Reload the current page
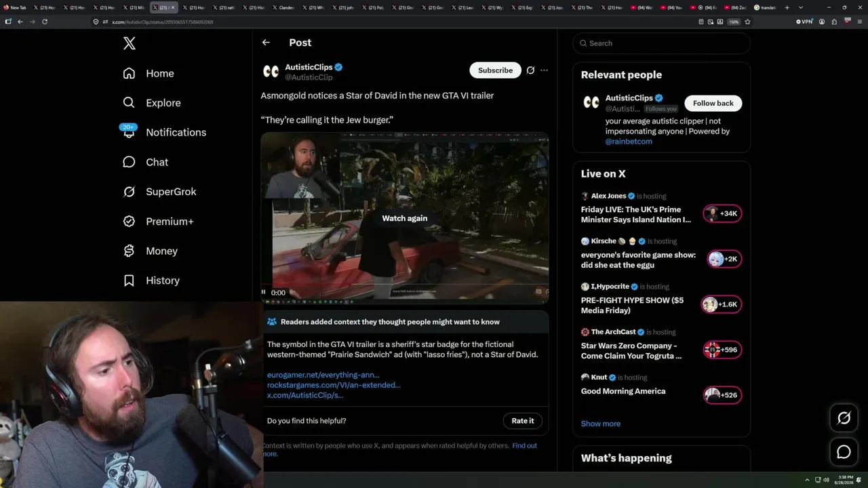 45,22
